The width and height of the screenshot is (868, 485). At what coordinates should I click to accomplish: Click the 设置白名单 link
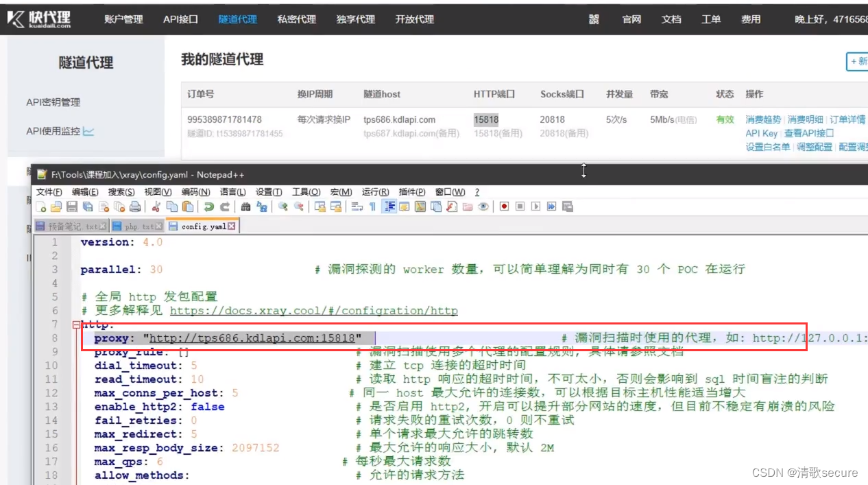pyautogui.click(x=768, y=147)
